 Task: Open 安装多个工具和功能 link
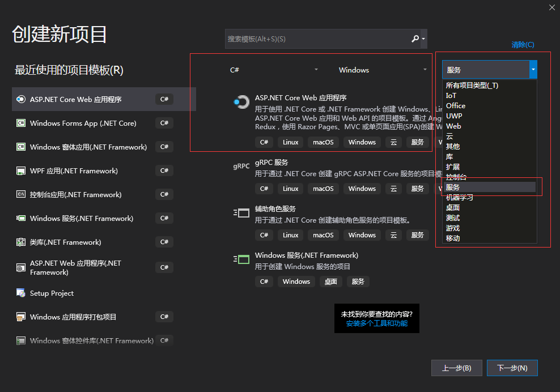pyautogui.click(x=377, y=323)
